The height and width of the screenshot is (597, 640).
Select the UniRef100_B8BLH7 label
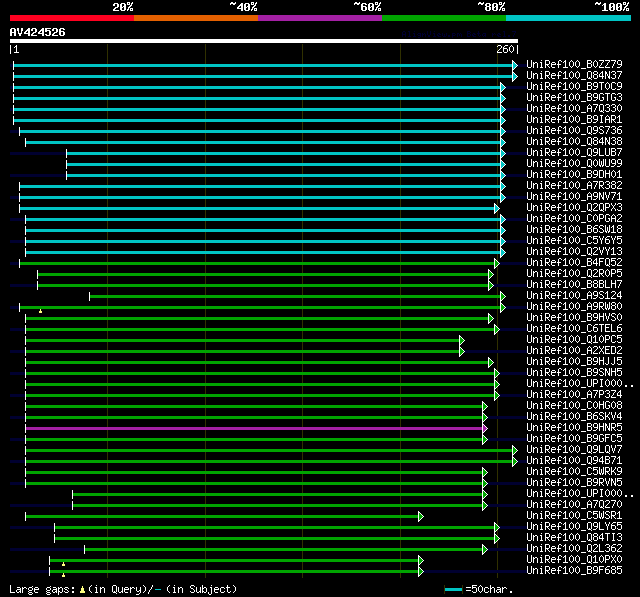pos(574,284)
